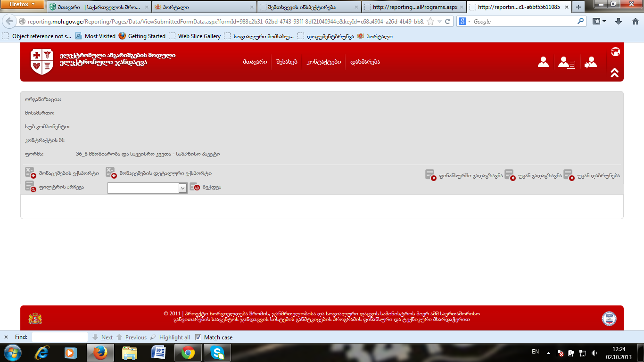Screen dimensions: 644x362
Task: Click the ბეჭდვა print icon
Action: [195, 187]
